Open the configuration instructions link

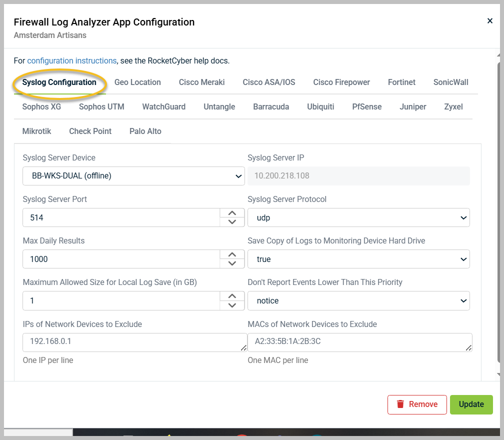(x=70, y=60)
